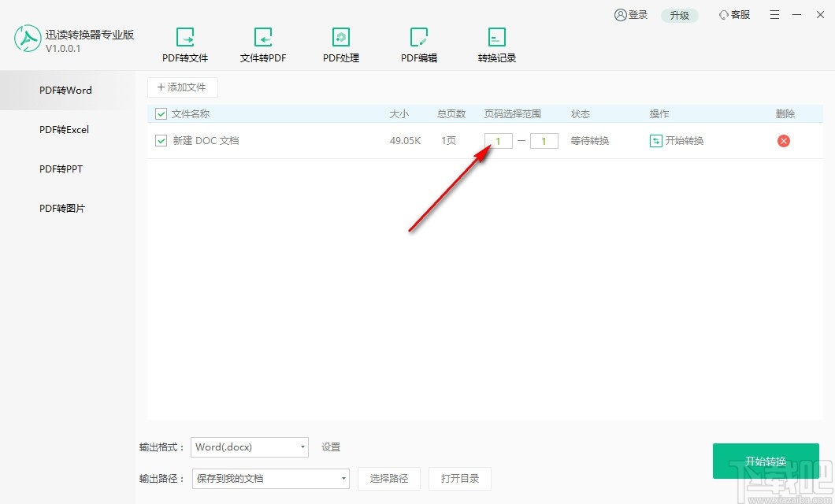The width and height of the screenshot is (835, 504).
Task: Remove 新建 DOC 文档 with the red delete icon
Action: click(x=784, y=140)
